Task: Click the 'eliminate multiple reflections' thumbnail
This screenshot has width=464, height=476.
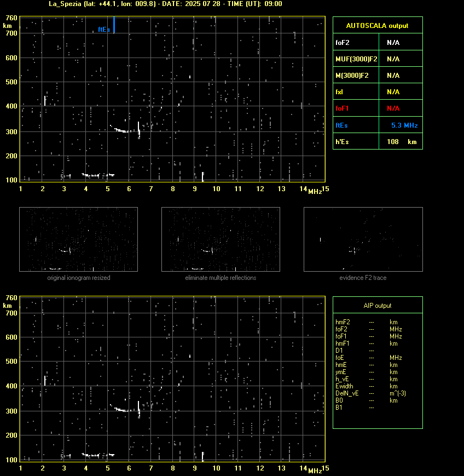Action: click(221, 239)
